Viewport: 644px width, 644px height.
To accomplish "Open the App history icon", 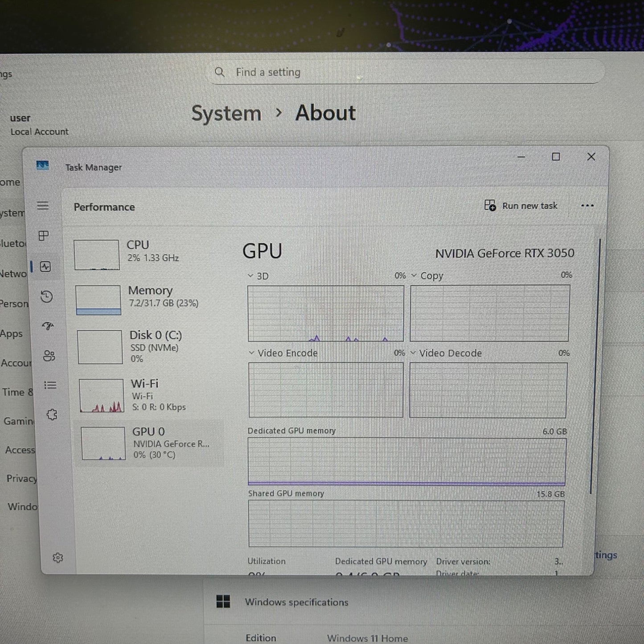I will click(x=46, y=297).
